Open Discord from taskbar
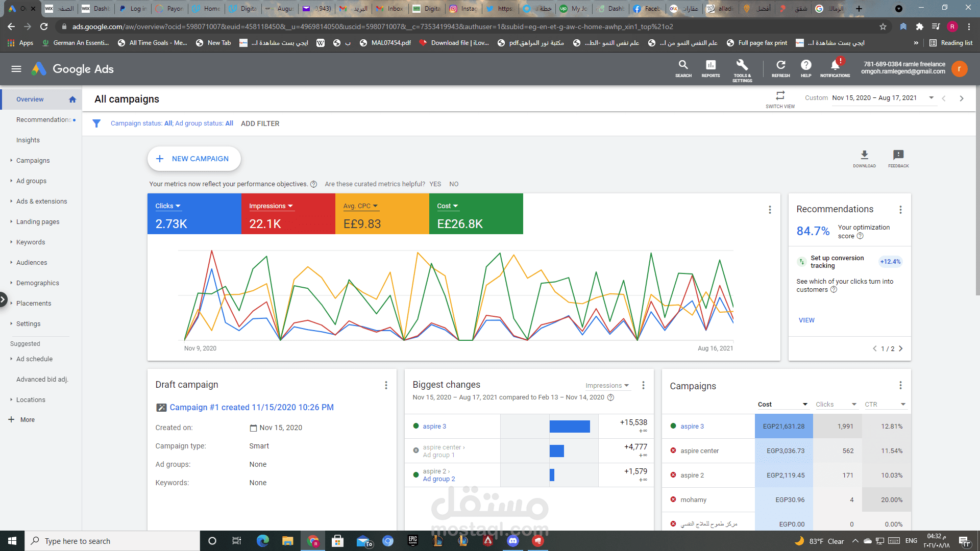This screenshot has height=551, width=980. (513, 541)
